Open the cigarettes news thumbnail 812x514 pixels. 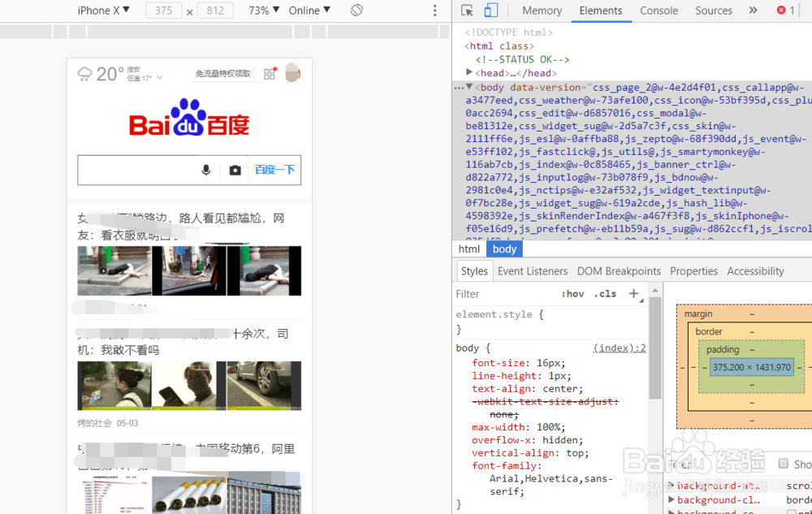pyautogui.click(x=189, y=495)
